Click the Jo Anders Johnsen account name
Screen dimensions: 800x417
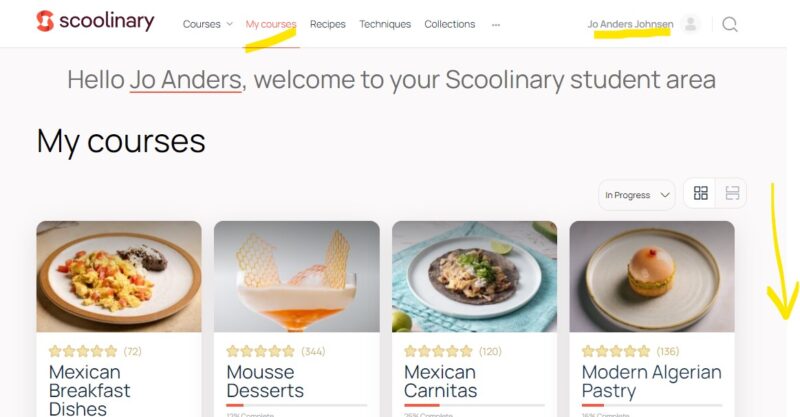point(630,24)
